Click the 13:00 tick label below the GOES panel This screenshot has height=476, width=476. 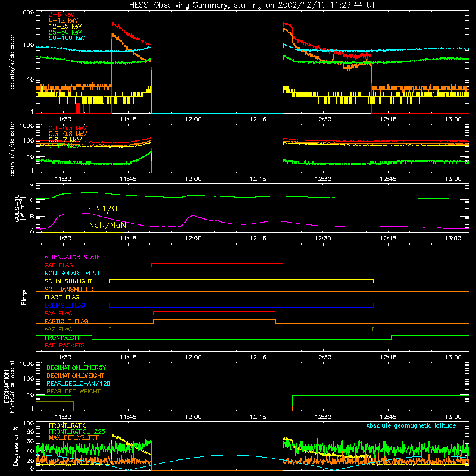point(453,239)
